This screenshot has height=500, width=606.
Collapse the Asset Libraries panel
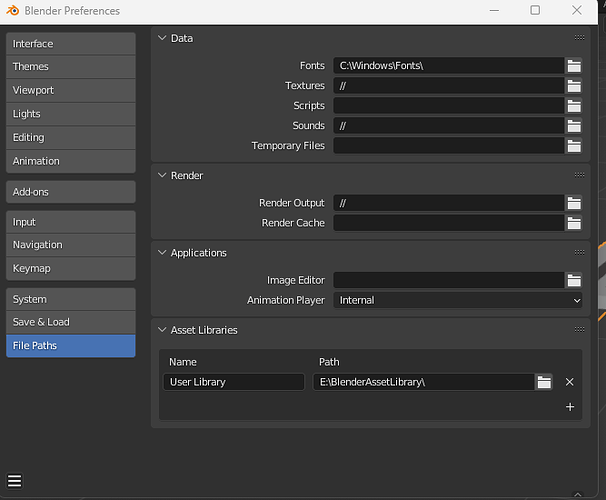[x=162, y=330]
